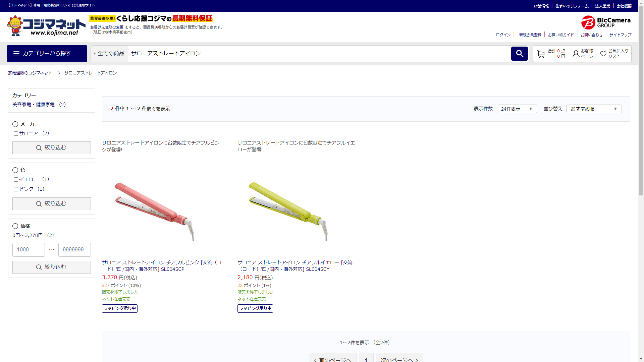Image resolution: width=644 pixels, height=362 pixels.
Task: Click the blue search magnifier button
Action: click(x=519, y=54)
